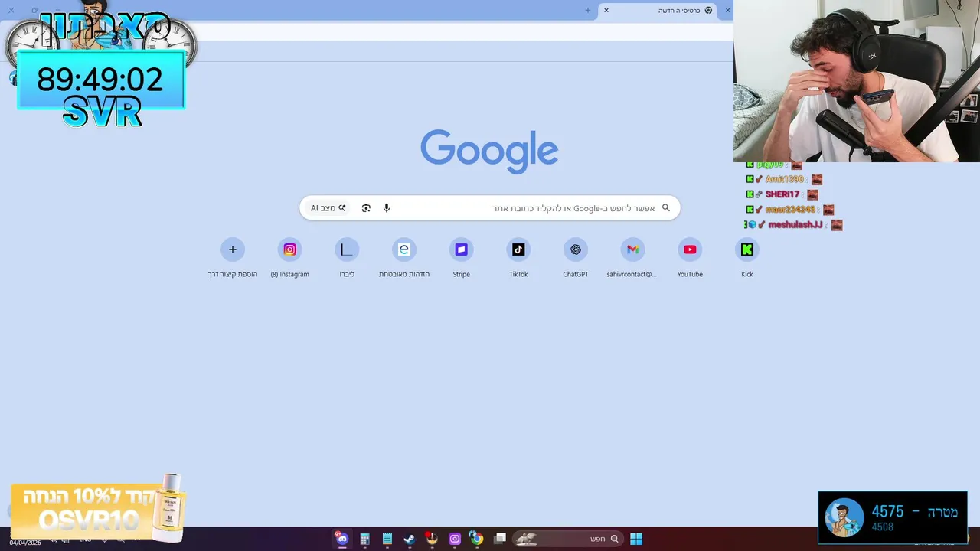Open the Instagram (8) shortcut
This screenshot has width=980, height=551.
click(290, 257)
